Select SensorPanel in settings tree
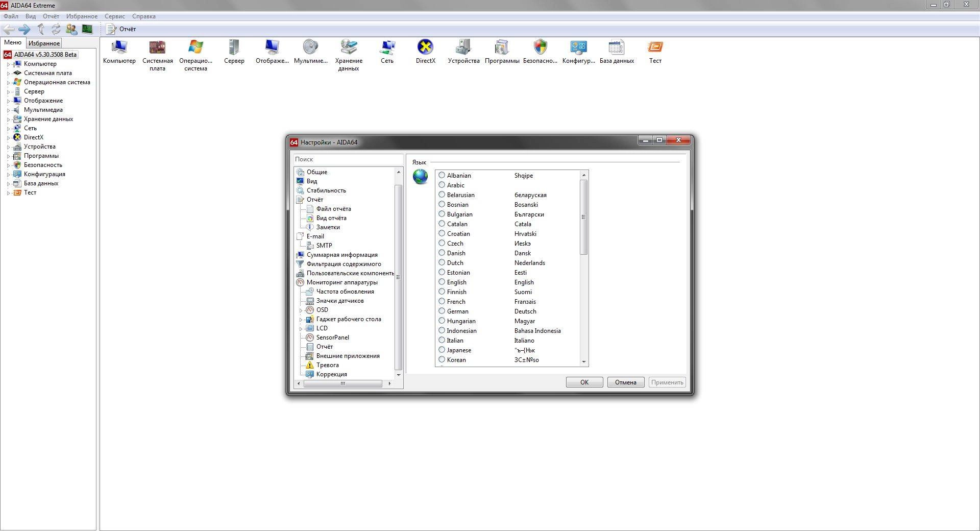Screen dimensions: 980x531 (x=332, y=337)
